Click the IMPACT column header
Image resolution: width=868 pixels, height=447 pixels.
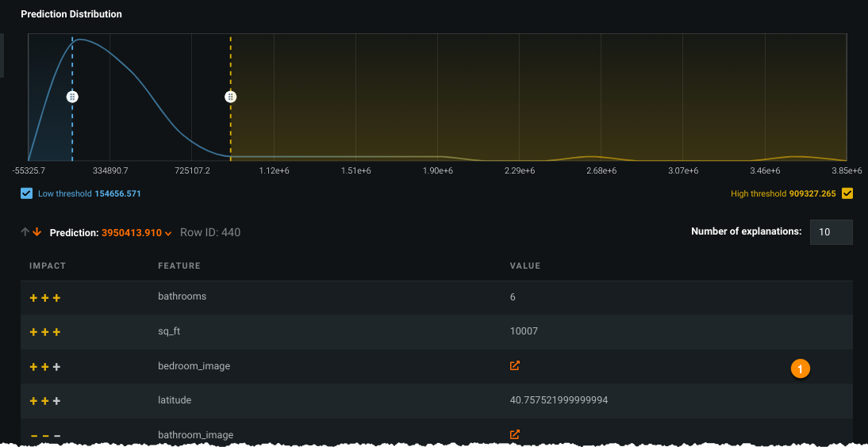coord(48,266)
